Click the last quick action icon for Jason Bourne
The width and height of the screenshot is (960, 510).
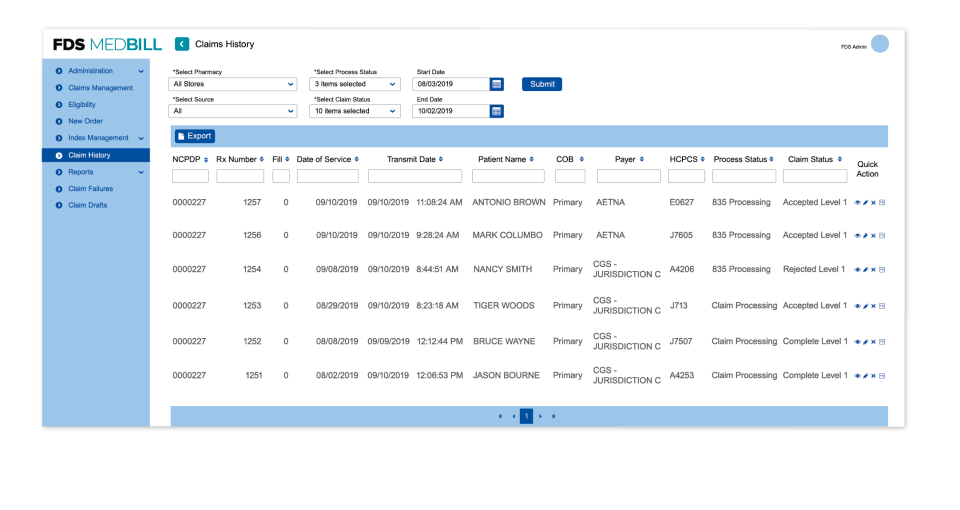pos(882,376)
